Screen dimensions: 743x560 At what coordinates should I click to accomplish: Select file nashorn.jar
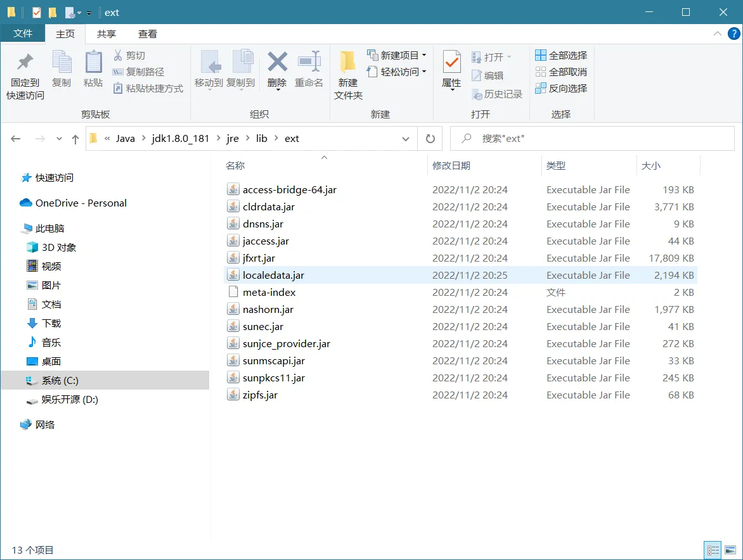(268, 309)
